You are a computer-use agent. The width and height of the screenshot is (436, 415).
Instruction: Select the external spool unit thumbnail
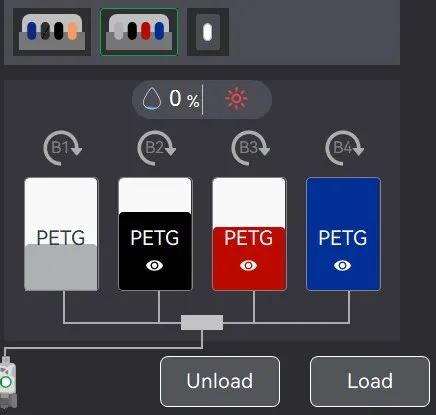[208, 32]
